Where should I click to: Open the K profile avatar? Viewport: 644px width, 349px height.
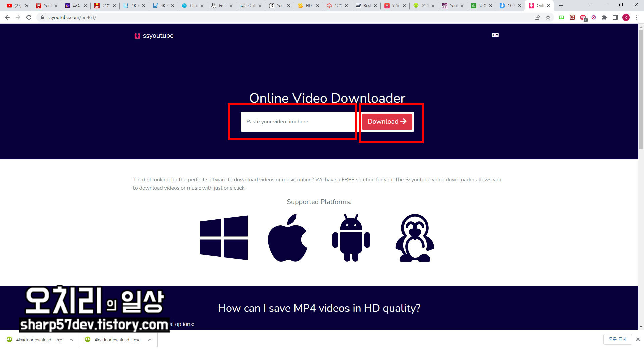point(626,17)
